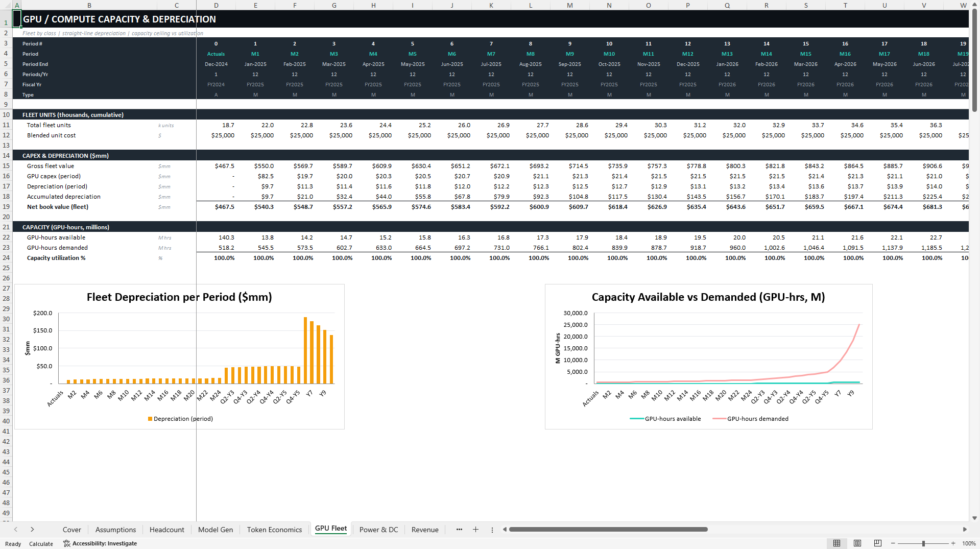Click the Total fleet units label
Viewport: 980px width, 549px height.
click(49, 125)
